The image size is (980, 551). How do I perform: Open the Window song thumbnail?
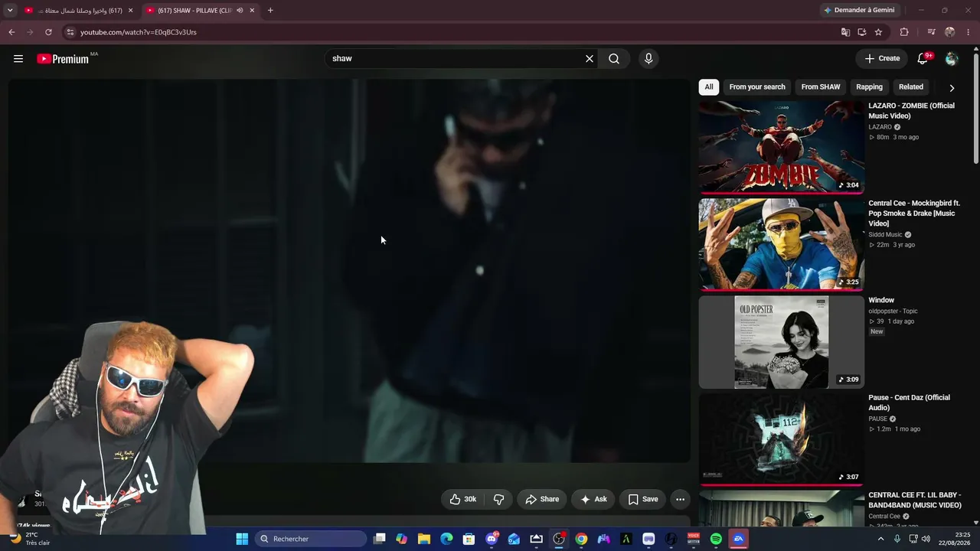click(x=782, y=342)
